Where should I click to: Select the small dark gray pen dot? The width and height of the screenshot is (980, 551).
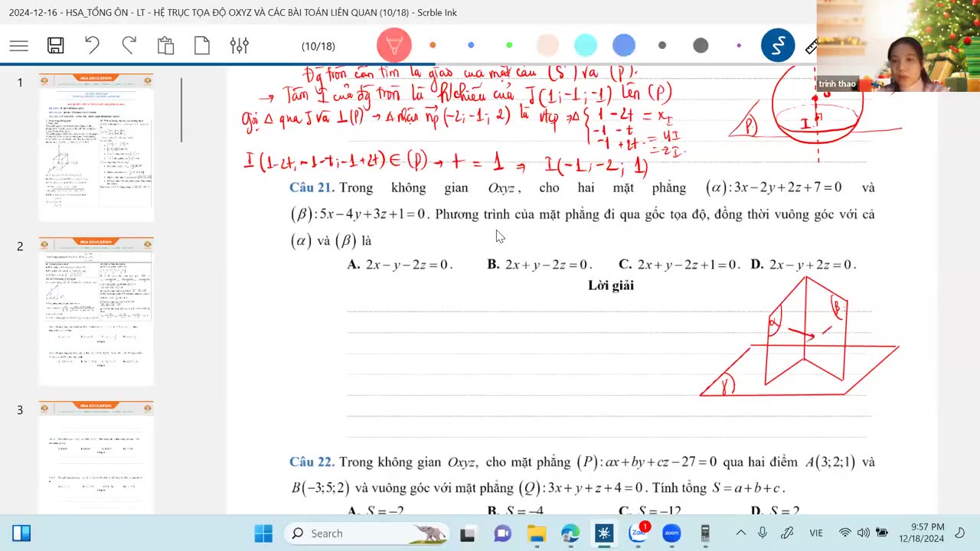pos(662,46)
